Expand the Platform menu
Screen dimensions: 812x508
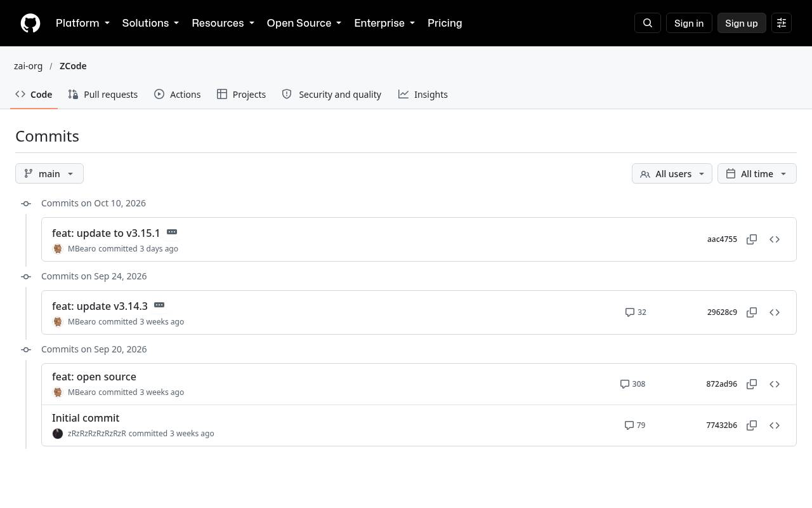point(82,23)
